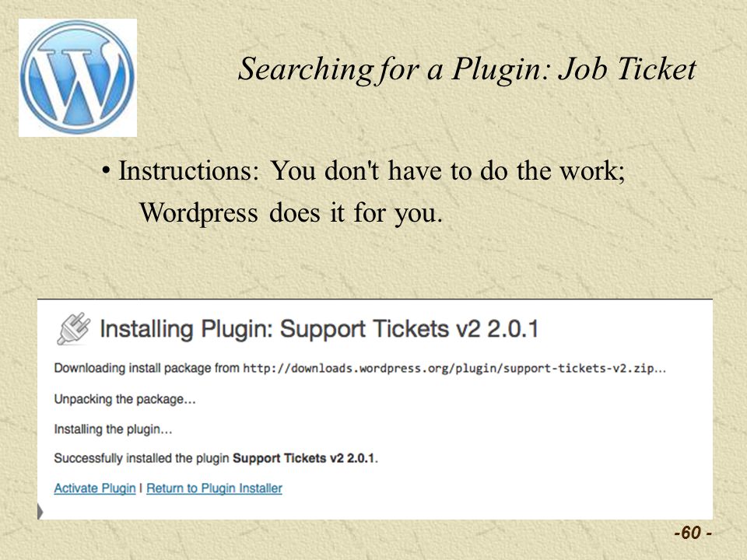The height and width of the screenshot is (560, 747).
Task: Click the Activate Plugin link
Action: tap(95, 488)
